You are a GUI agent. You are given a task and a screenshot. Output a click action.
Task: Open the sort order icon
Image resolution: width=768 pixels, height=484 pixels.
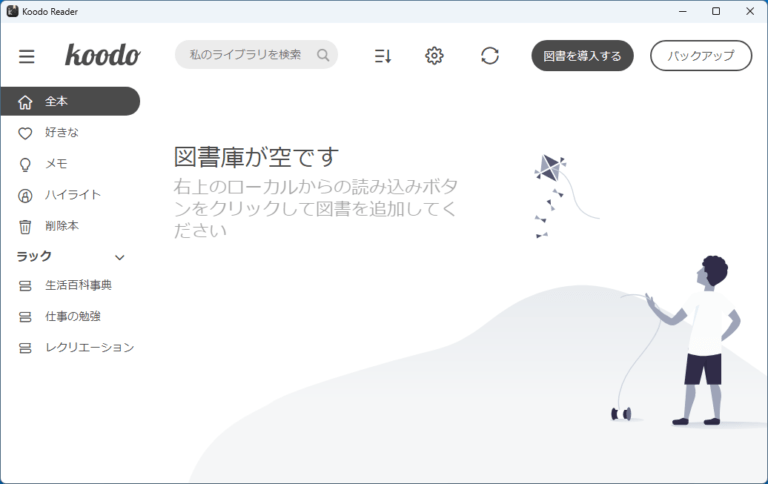point(383,56)
